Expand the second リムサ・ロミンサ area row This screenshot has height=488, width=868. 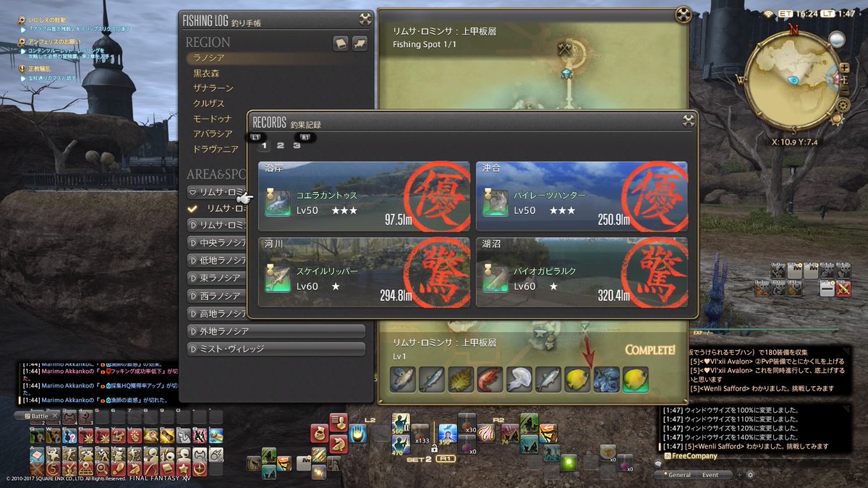click(217, 225)
